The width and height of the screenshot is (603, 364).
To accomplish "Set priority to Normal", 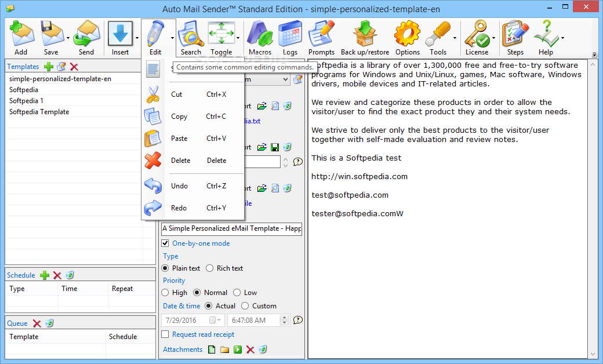I will coord(197,293).
